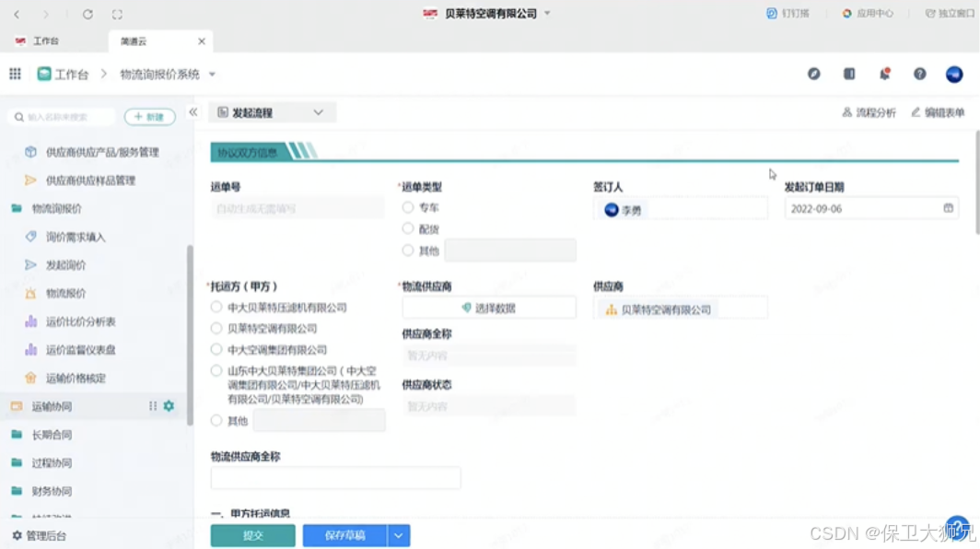The height and width of the screenshot is (549, 980).
Task: Select the 专车 waybill type option
Action: tap(407, 207)
